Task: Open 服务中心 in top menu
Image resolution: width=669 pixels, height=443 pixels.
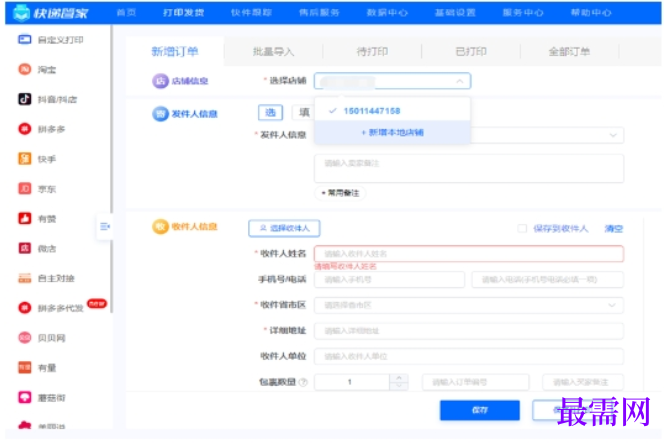Action: click(523, 13)
